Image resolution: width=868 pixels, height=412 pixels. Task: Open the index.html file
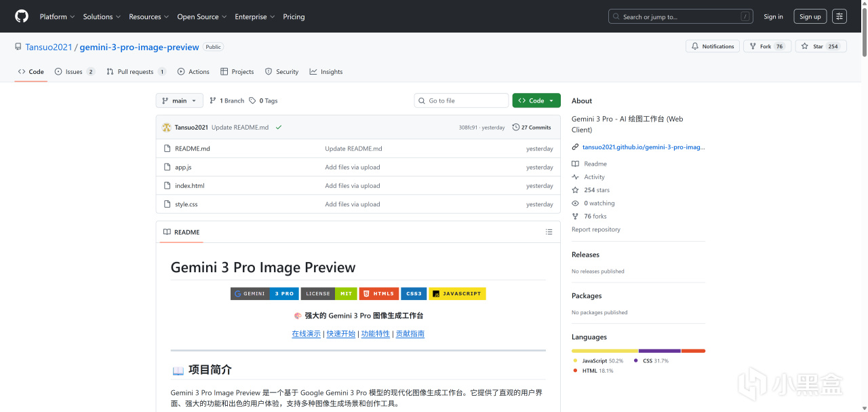(x=189, y=185)
